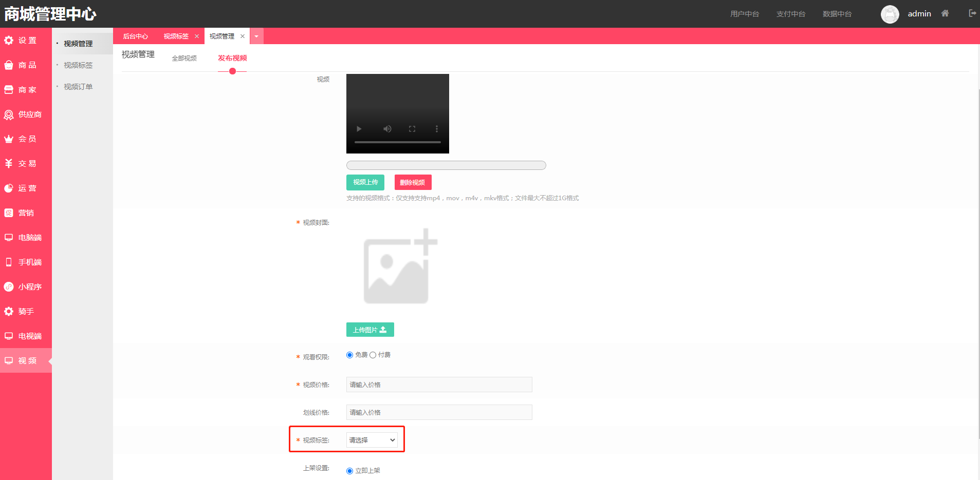The height and width of the screenshot is (480, 980).
Task: Open more options in video player
Action: coord(437,129)
